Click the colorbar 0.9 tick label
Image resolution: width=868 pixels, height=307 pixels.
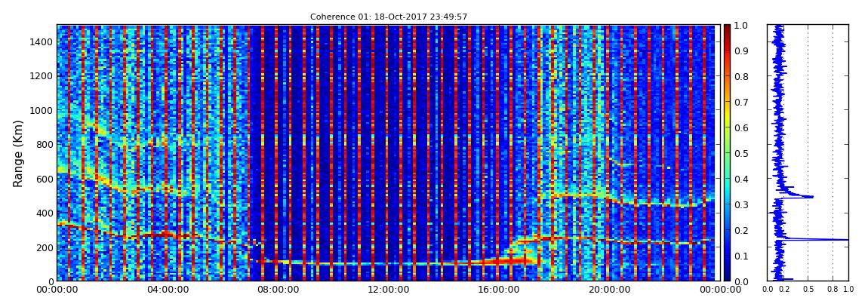(x=740, y=51)
